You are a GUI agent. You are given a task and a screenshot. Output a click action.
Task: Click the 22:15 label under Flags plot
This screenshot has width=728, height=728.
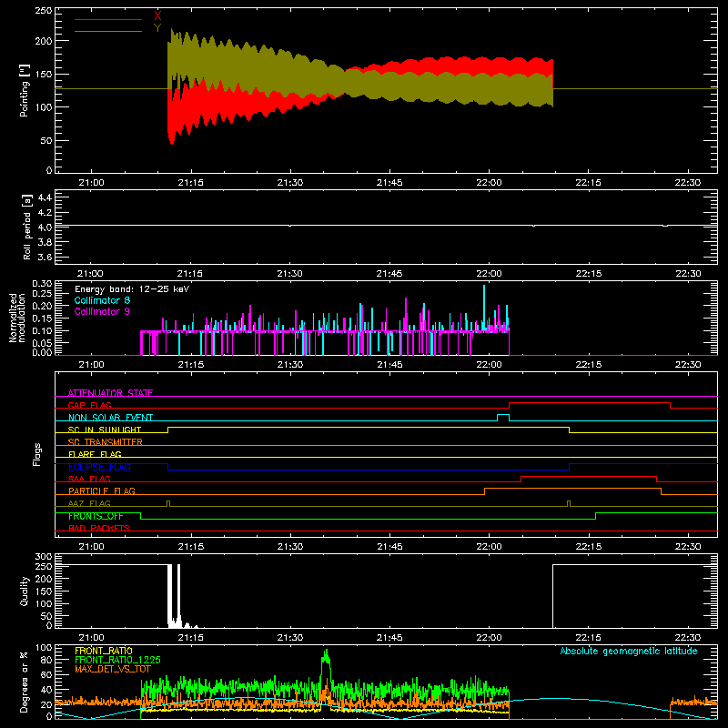tap(588, 547)
